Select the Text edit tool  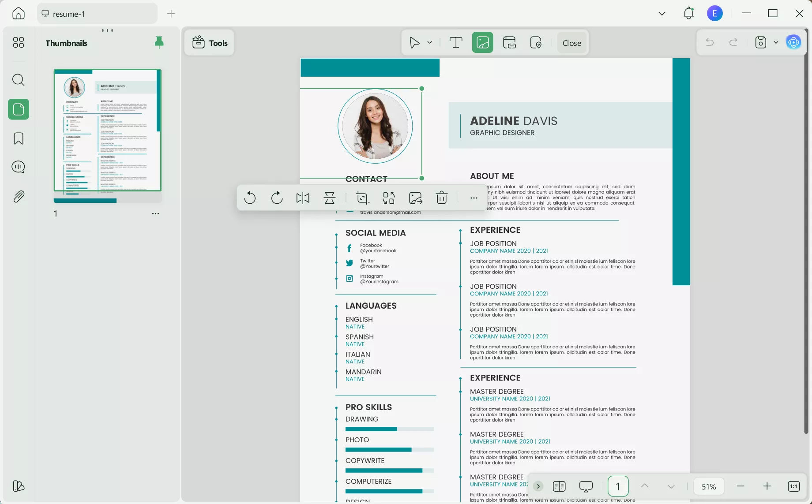[x=455, y=42]
